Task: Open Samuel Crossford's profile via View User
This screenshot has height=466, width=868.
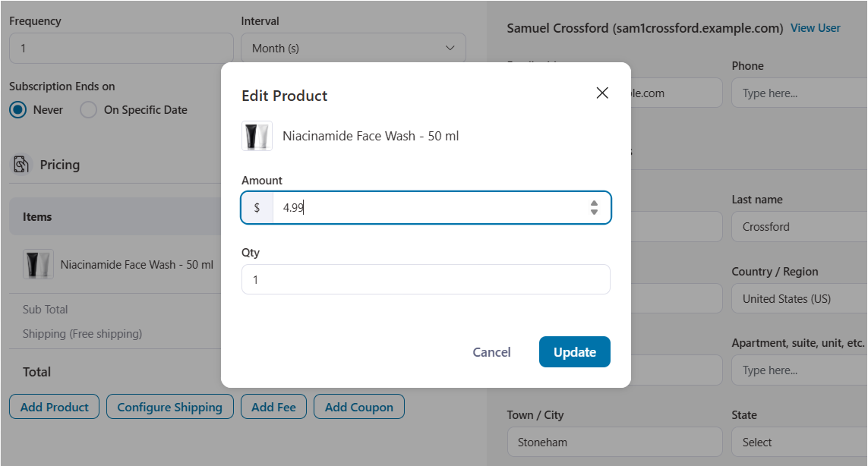Action: [815, 27]
